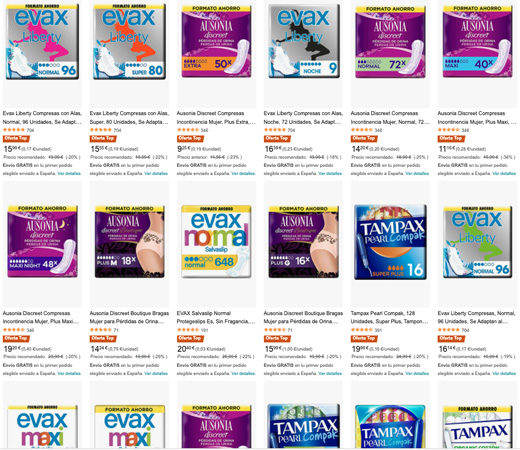View the Tampax Pearl Compak 16 image
The height and width of the screenshot is (450, 520).
tap(390, 242)
